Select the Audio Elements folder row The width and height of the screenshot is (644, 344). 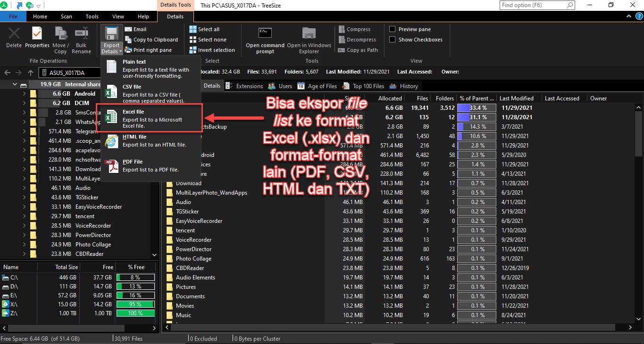point(399,278)
